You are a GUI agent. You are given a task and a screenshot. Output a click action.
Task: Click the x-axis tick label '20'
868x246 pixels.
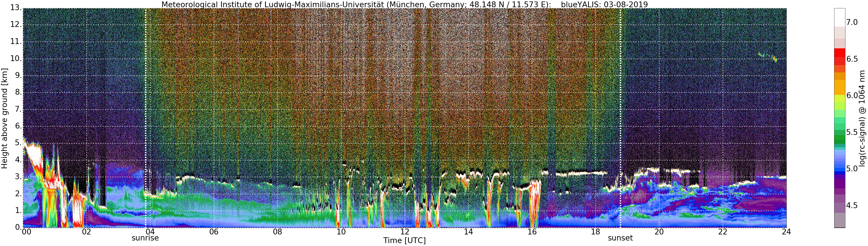659,232
